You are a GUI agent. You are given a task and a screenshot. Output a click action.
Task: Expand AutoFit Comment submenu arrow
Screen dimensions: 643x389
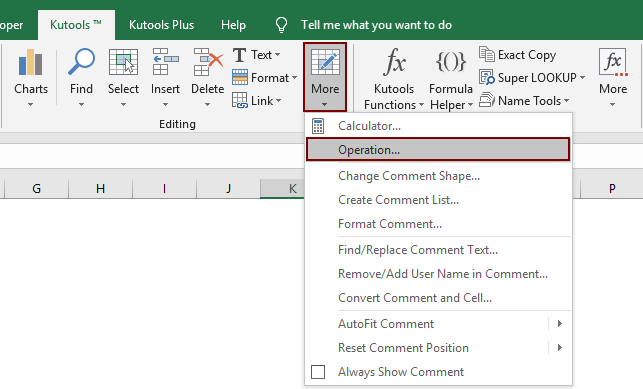[560, 324]
